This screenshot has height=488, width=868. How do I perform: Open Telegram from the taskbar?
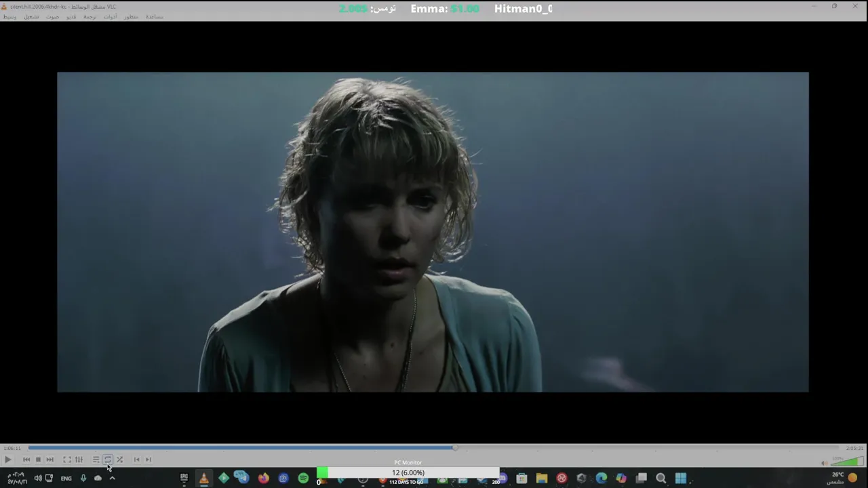[242, 478]
